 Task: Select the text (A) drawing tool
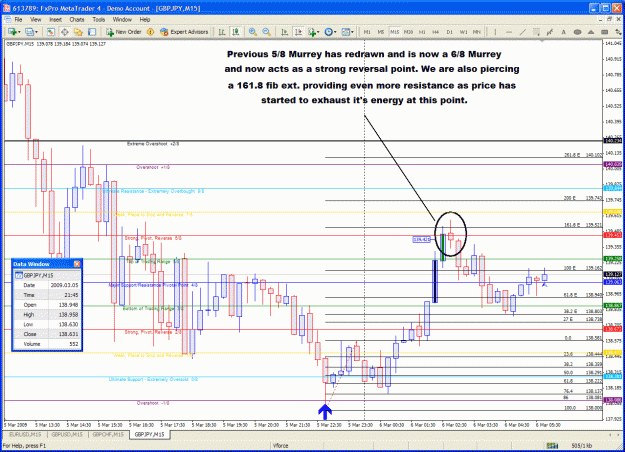pos(564,32)
